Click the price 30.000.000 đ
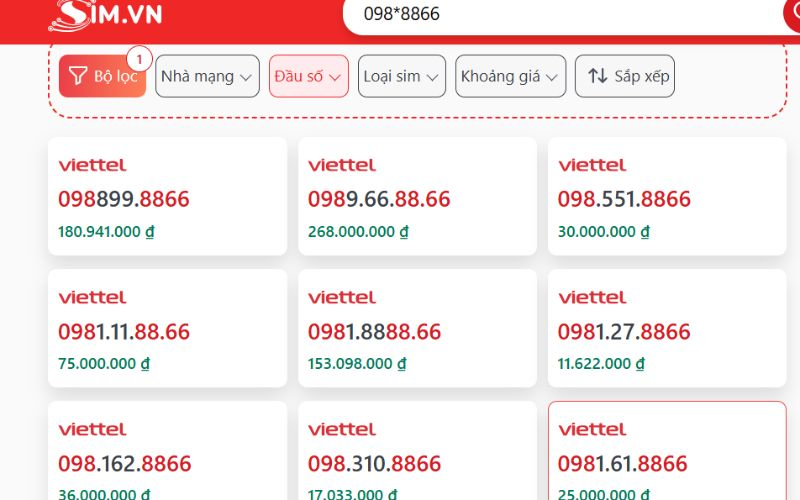 [x=604, y=232]
